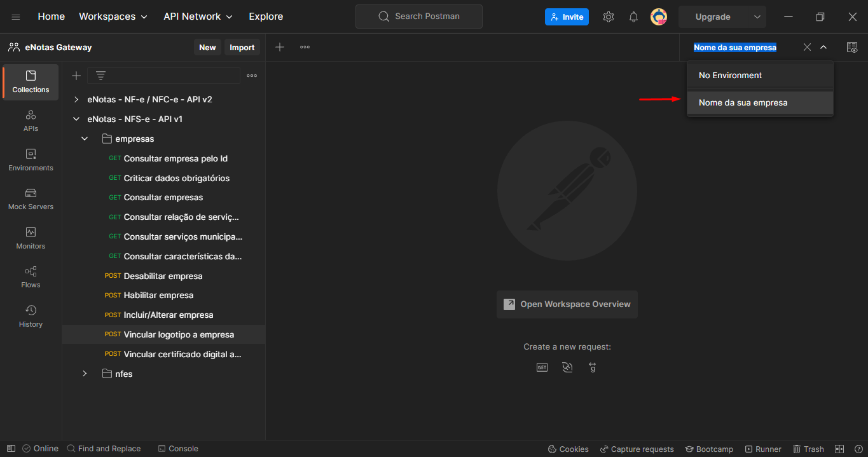This screenshot has height=457, width=868.
Task: Open notifications bell
Action: pyautogui.click(x=633, y=17)
